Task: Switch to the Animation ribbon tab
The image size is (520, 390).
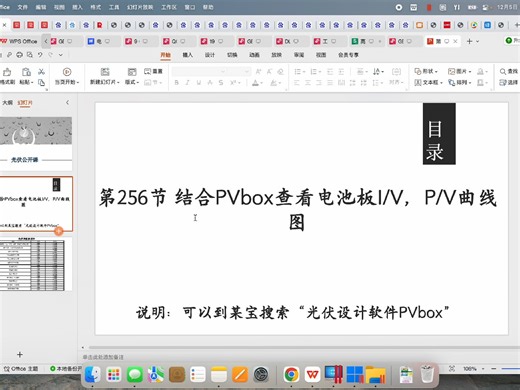Action: point(254,55)
